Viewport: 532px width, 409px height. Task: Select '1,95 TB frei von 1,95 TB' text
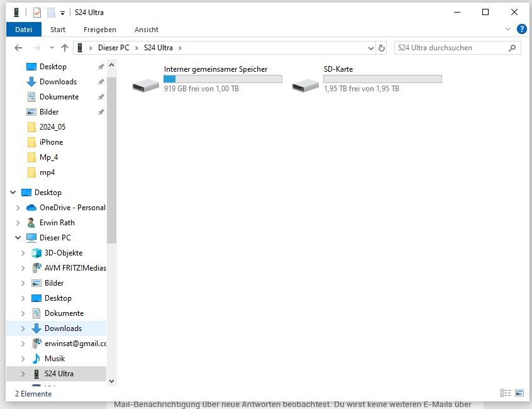(x=362, y=89)
